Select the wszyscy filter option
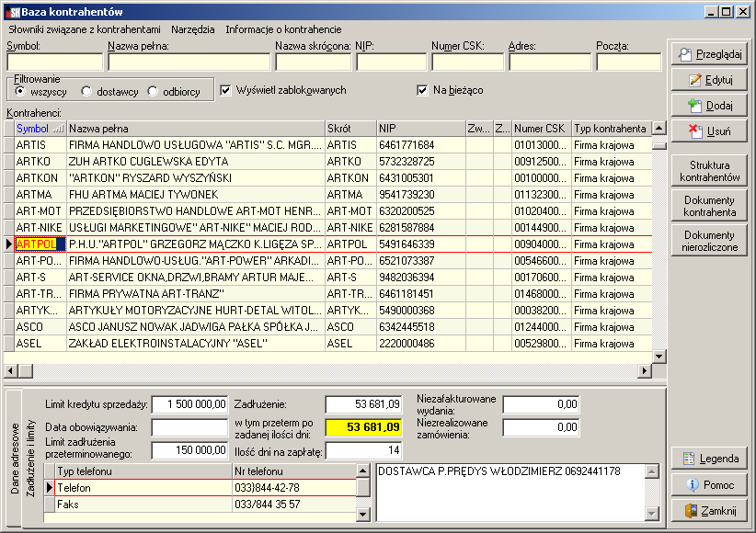The height and width of the screenshot is (533, 756). point(19,91)
